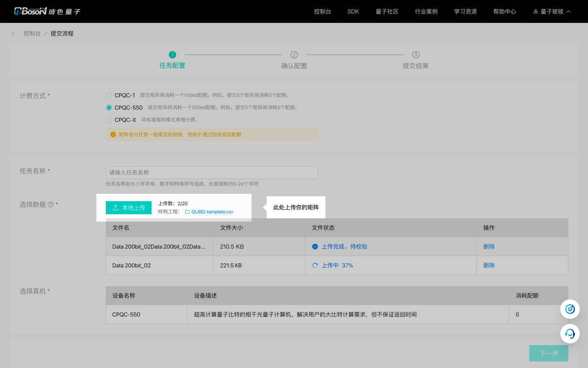Image resolution: width=588 pixels, height=368 pixels.
Task: Click the 文件状态 column header
Action: pos(323,228)
